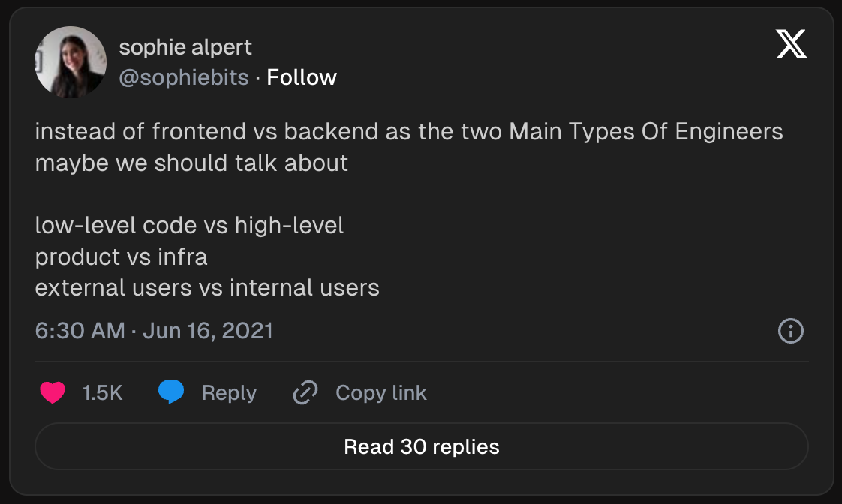Click the chain link icon

(305, 392)
